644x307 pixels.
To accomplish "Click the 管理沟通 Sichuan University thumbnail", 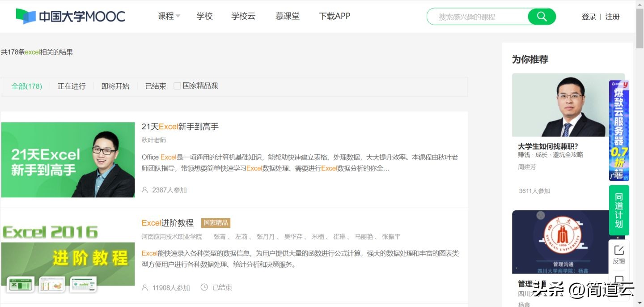I will tap(560, 242).
